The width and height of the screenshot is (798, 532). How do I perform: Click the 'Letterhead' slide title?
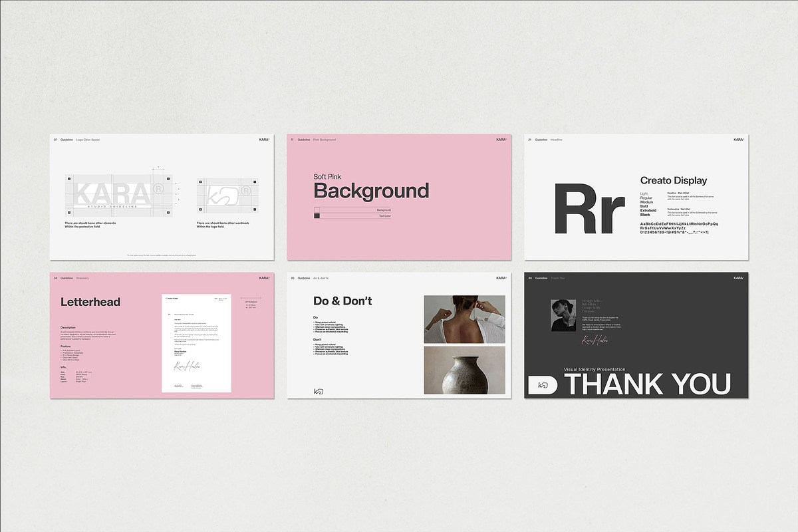[x=90, y=302]
